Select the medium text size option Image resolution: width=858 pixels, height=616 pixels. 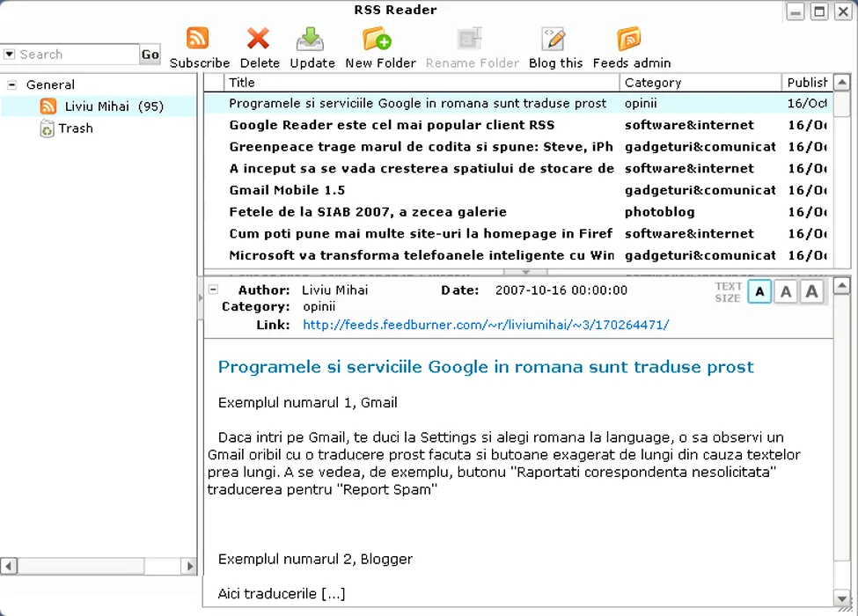point(785,292)
